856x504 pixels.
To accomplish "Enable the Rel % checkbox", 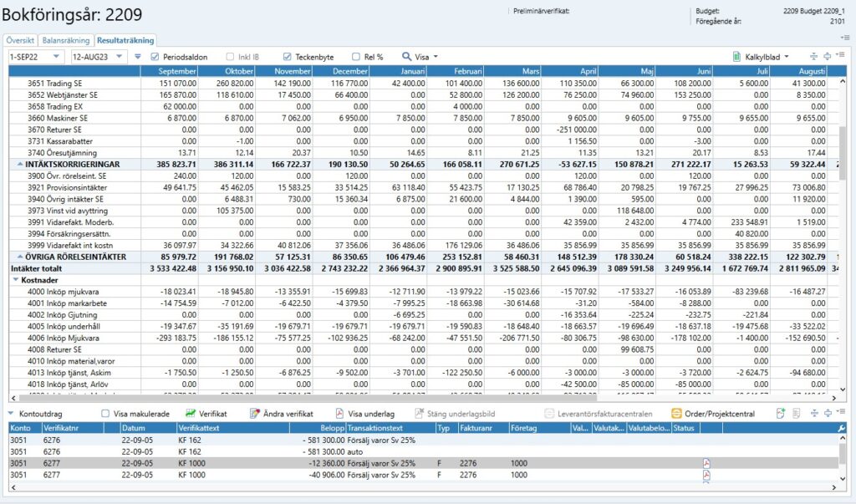I will point(356,57).
